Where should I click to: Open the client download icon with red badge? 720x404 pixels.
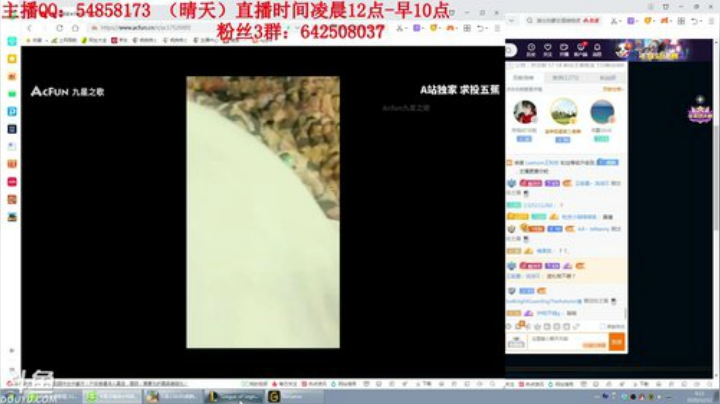tap(580, 50)
